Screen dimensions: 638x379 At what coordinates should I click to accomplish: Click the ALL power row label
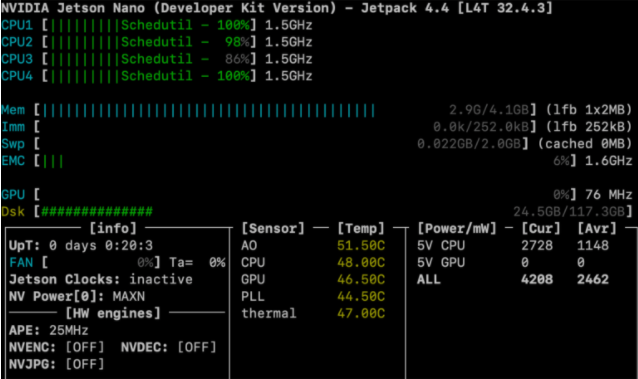click(429, 279)
